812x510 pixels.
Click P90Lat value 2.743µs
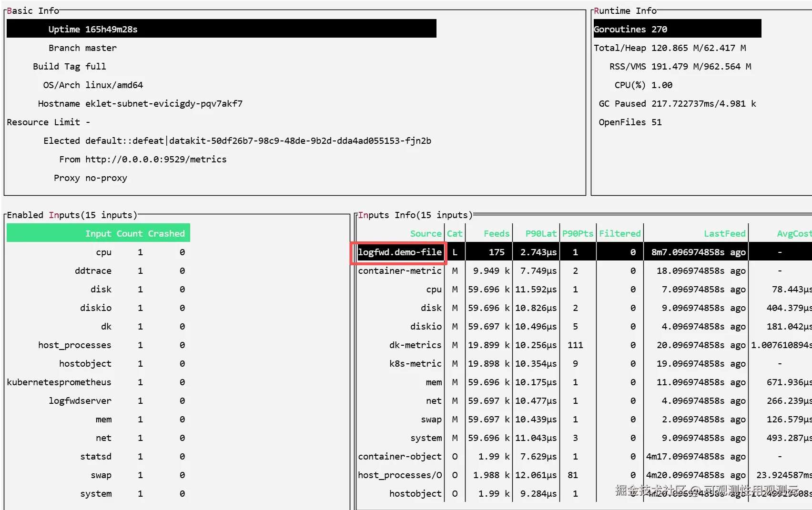click(x=538, y=252)
